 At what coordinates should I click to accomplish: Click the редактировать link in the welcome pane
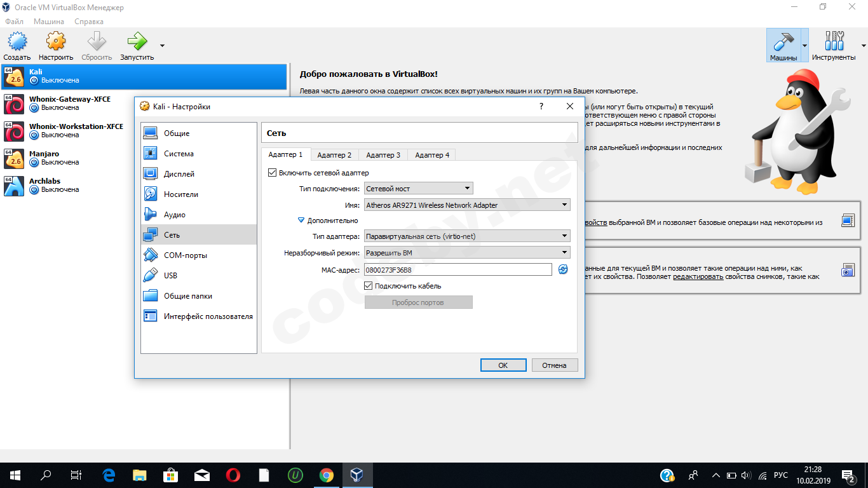[x=698, y=276]
